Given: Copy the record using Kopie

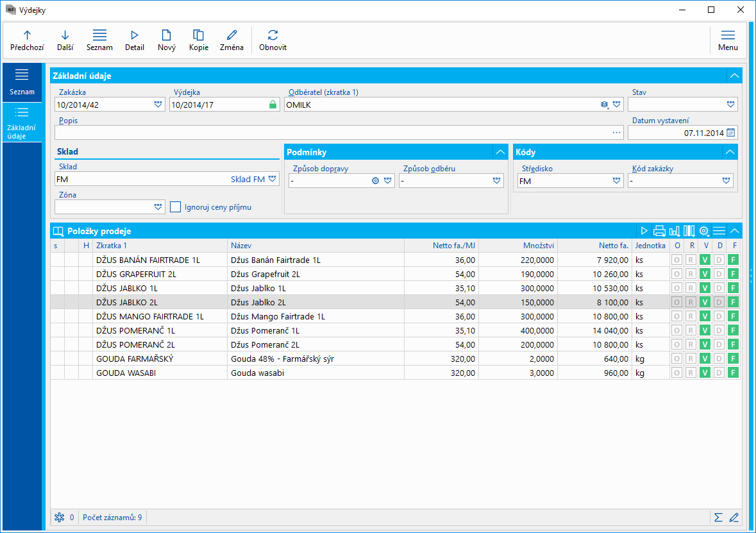Looking at the screenshot, I should click(x=199, y=40).
